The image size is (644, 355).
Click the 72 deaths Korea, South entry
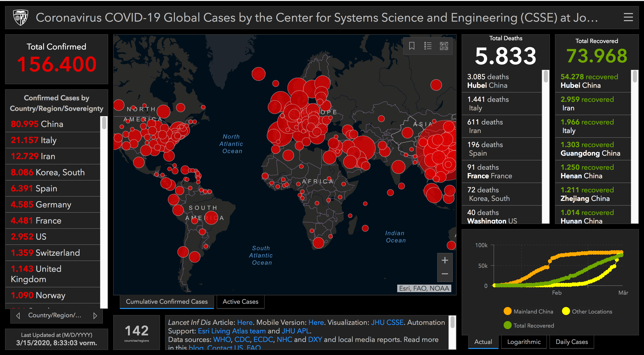pyautogui.click(x=502, y=194)
